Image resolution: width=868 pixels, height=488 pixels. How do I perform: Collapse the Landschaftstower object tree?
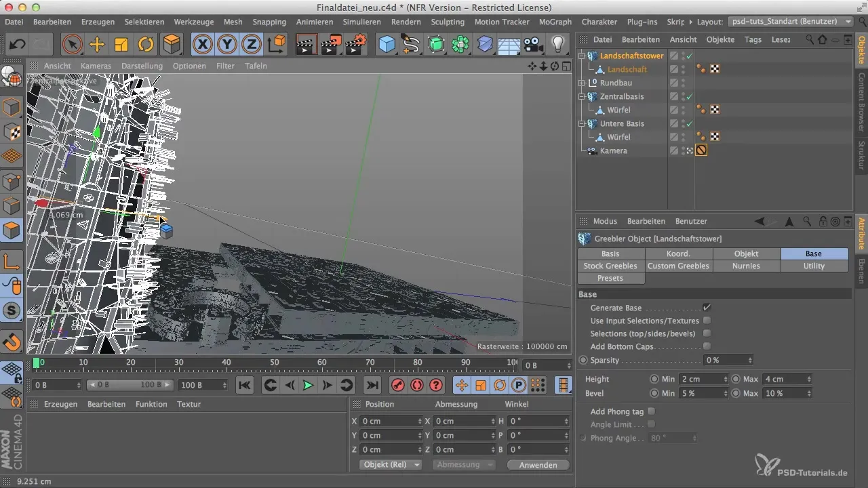[x=581, y=56]
